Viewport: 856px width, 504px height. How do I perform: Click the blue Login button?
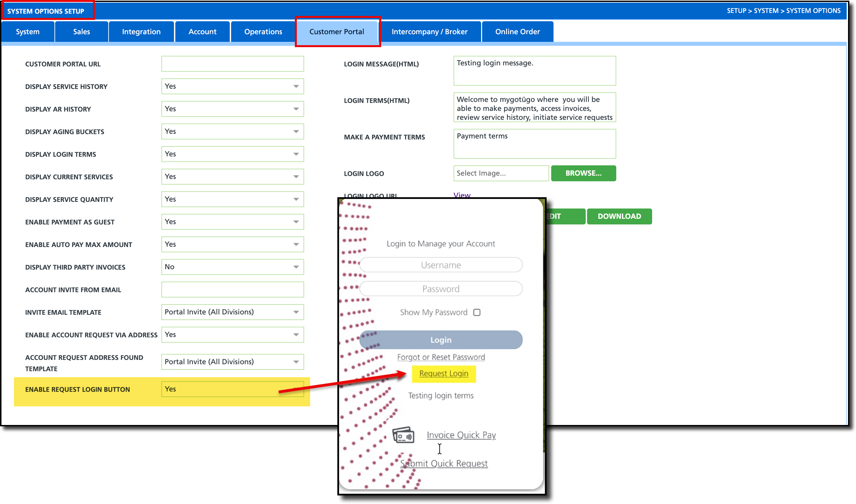click(441, 340)
